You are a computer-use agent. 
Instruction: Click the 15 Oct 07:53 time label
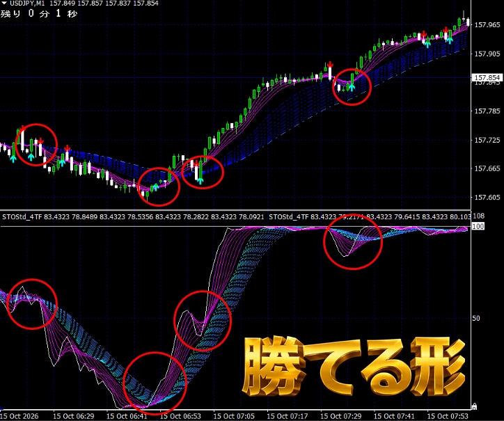coord(448,416)
